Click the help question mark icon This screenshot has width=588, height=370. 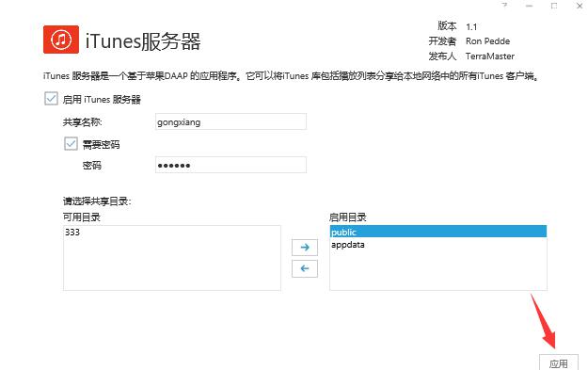click(504, 6)
